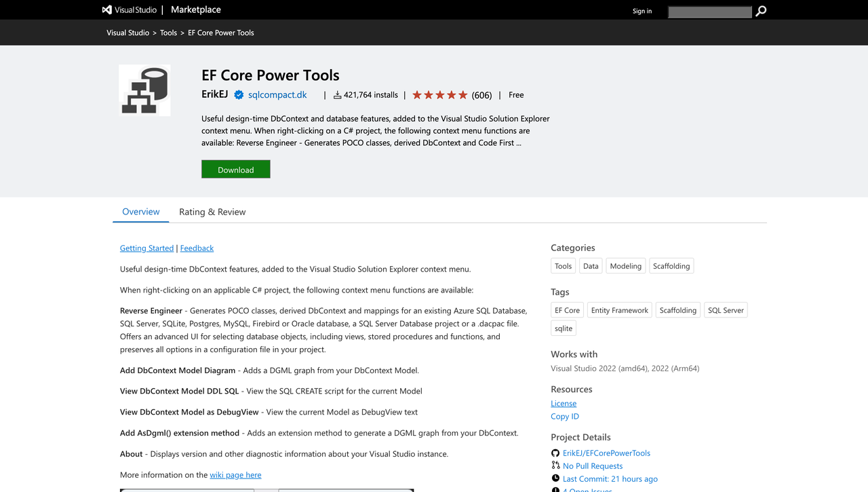The image size is (868, 492).
Task: Click the EF Core Power Tools title
Action: tap(271, 75)
